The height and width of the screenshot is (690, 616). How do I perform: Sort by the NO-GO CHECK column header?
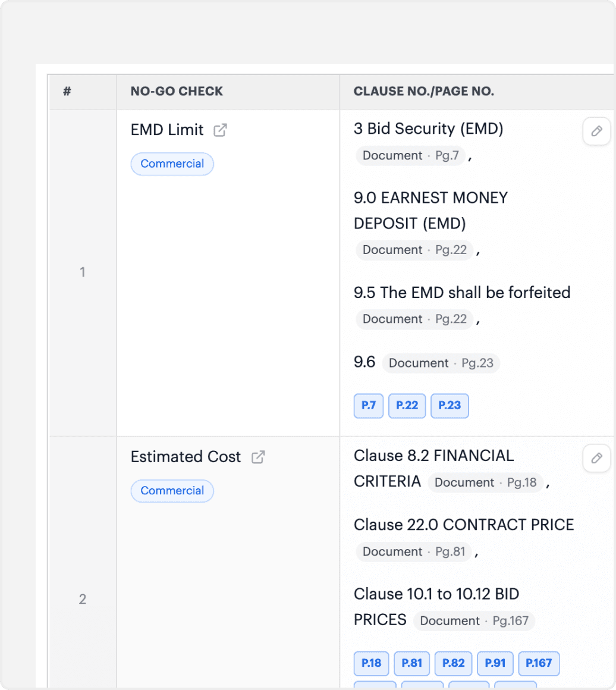(x=176, y=91)
